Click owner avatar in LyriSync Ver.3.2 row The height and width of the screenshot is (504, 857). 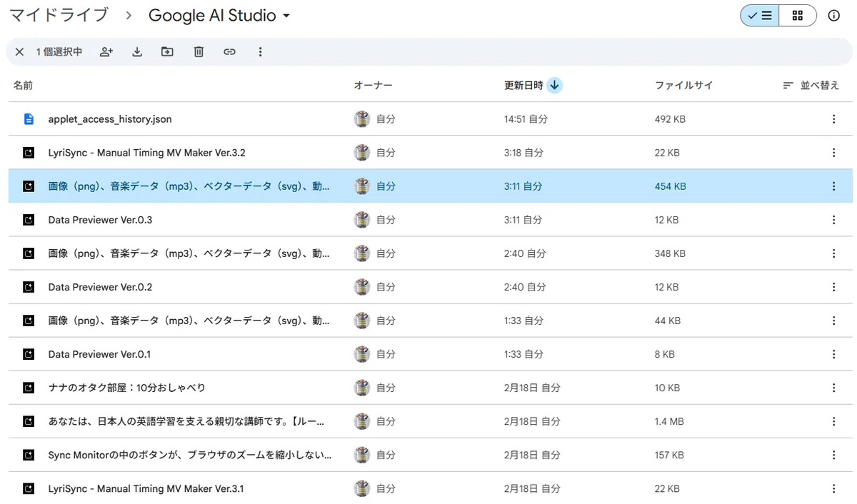point(362,153)
